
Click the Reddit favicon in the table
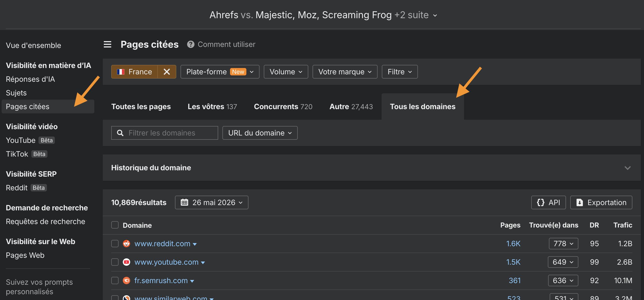[126, 244]
